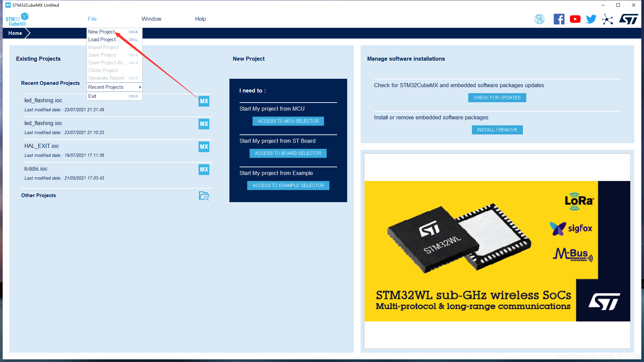Open the Twitter icon link
Image resolution: width=644 pixels, height=362 pixels.
click(591, 19)
